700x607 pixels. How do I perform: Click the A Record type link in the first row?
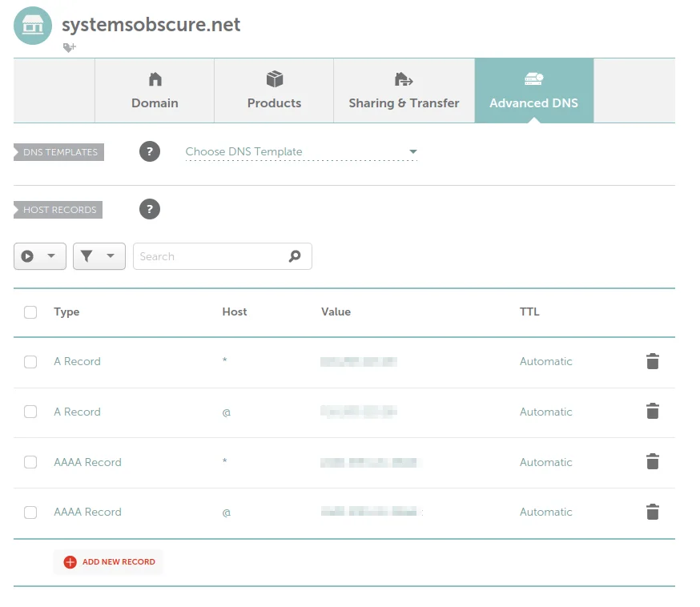click(x=77, y=361)
